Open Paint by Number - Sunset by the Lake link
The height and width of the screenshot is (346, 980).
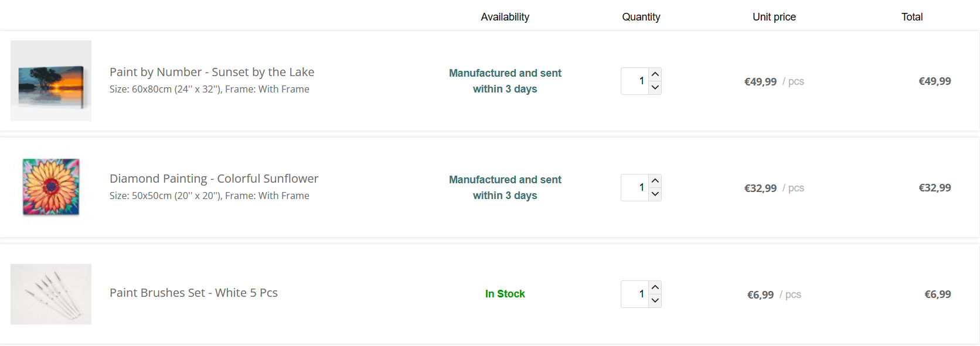point(212,72)
